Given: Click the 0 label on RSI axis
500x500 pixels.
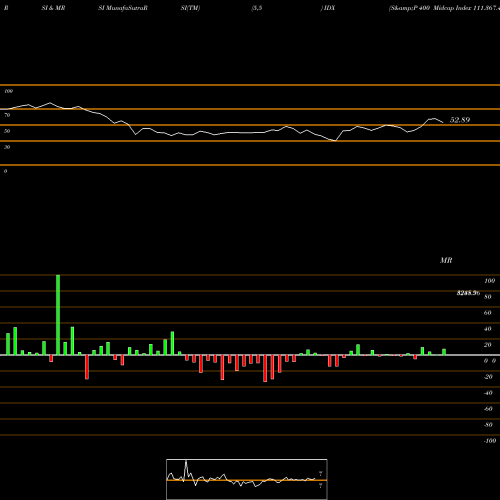Looking at the screenshot, I should [x=6, y=171].
